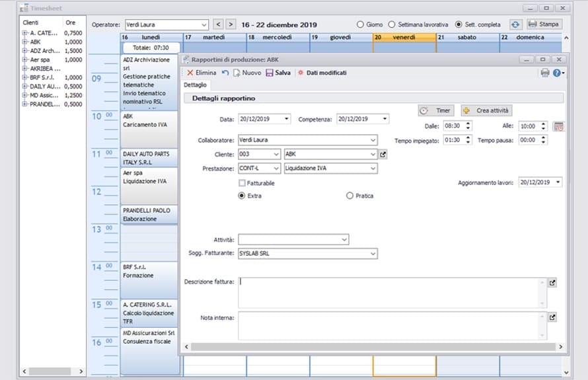This screenshot has height=380, width=588.
Task: Click the refresh icon next to Stampa
Action: pos(515,24)
